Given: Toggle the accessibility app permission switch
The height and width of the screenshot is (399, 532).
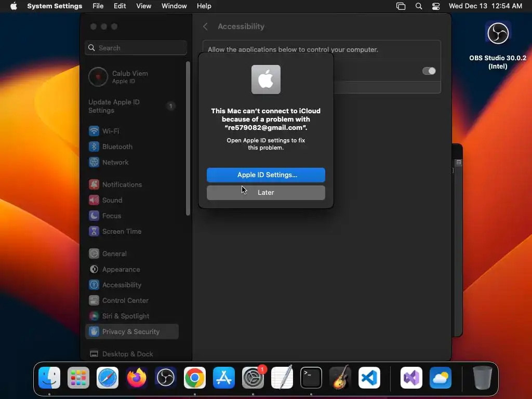Looking at the screenshot, I should click(429, 71).
